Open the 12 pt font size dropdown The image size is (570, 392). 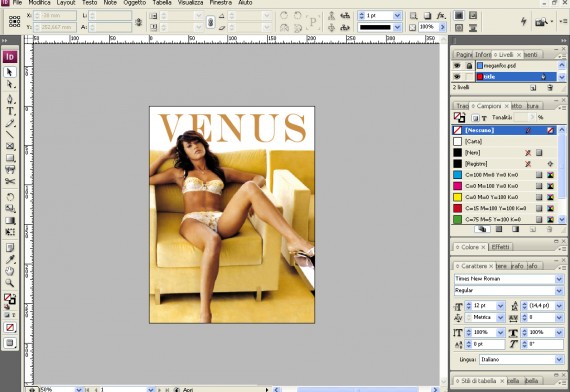tap(501, 306)
